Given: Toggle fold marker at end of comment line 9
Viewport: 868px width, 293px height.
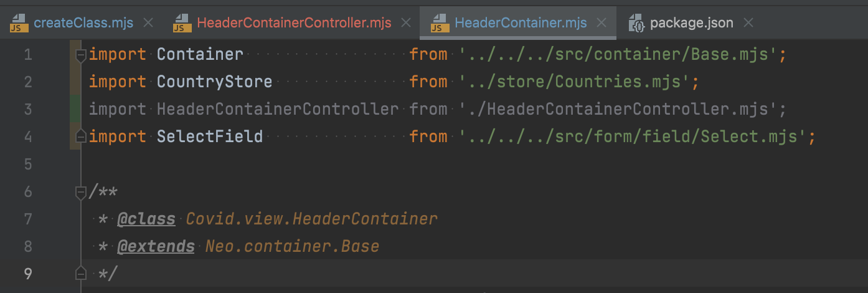Looking at the screenshot, I should 80,274.
